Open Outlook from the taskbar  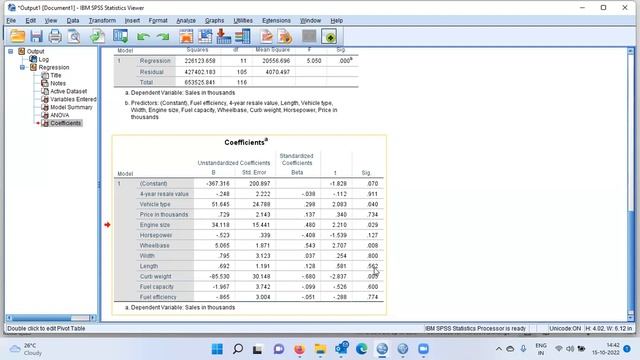[341, 349]
